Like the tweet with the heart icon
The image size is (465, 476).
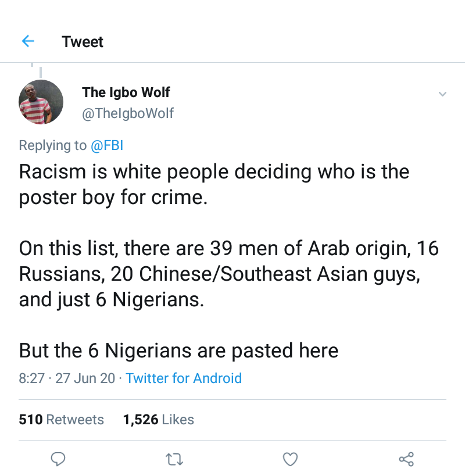(290, 459)
